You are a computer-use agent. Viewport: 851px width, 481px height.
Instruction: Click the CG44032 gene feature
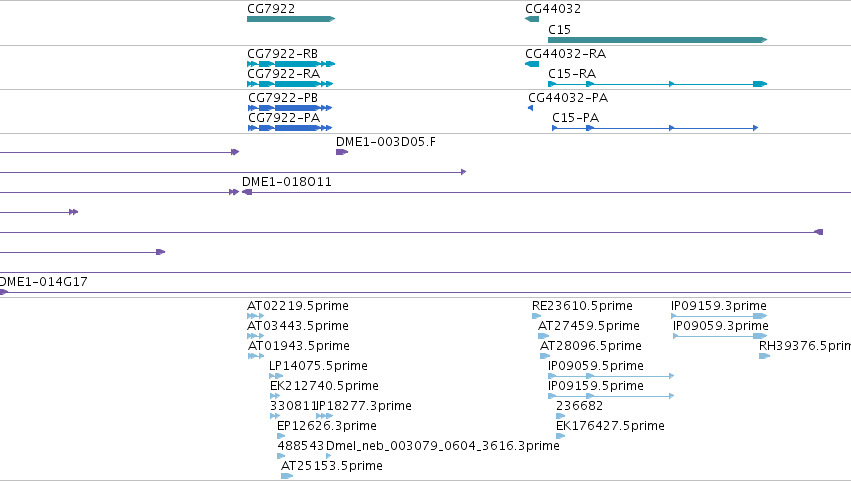click(532, 19)
